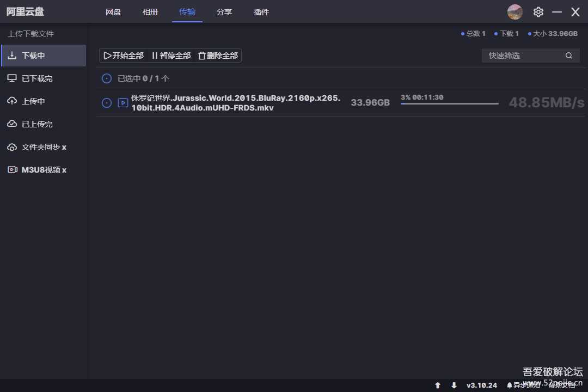Image resolution: width=588 pixels, height=392 pixels.
Task: Open 上传中 in the sidebar
Action: 44,101
